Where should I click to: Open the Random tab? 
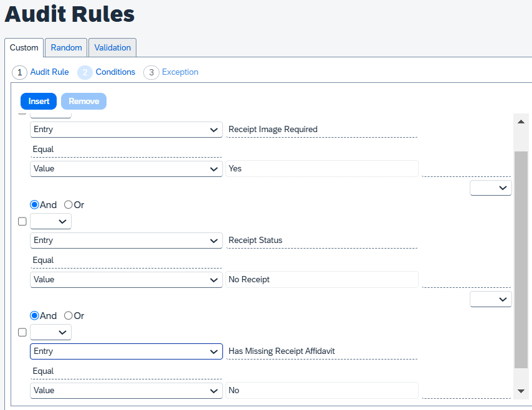(66, 47)
